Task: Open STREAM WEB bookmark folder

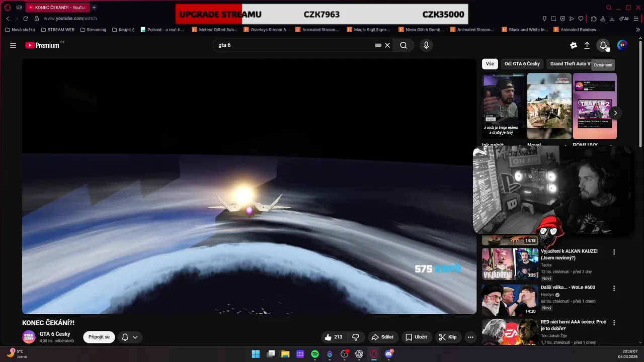Action: [x=57, y=30]
